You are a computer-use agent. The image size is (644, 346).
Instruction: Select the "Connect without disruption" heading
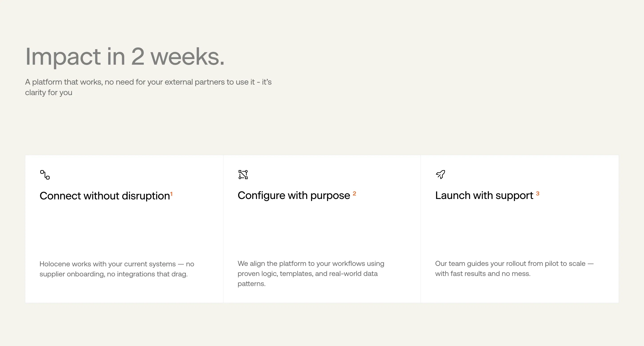(x=104, y=196)
